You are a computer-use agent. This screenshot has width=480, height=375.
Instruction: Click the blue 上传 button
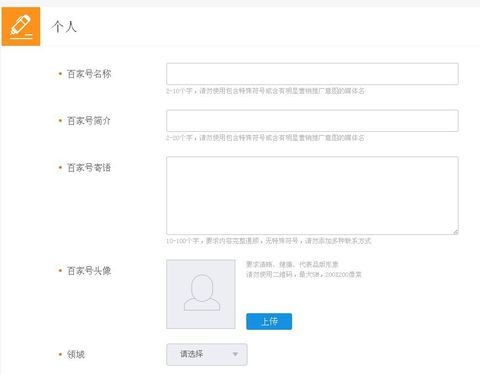pos(269,321)
